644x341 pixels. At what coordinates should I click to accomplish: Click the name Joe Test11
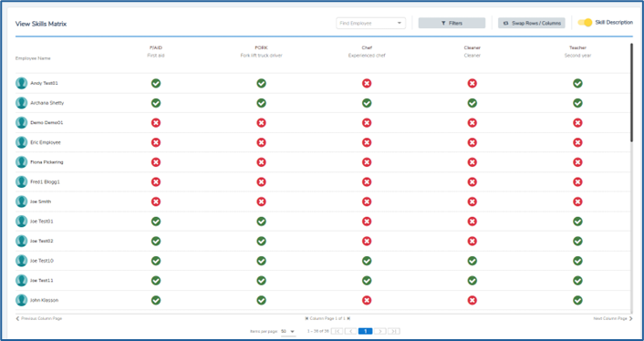click(42, 280)
